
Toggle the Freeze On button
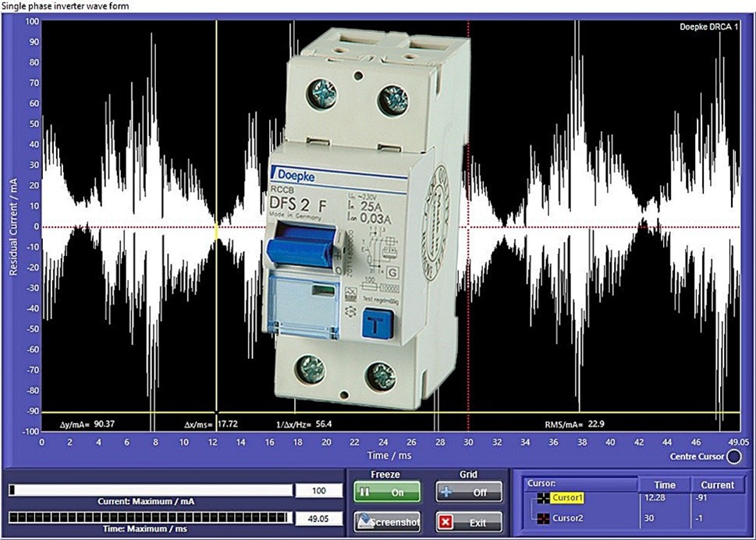click(x=387, y=492)
